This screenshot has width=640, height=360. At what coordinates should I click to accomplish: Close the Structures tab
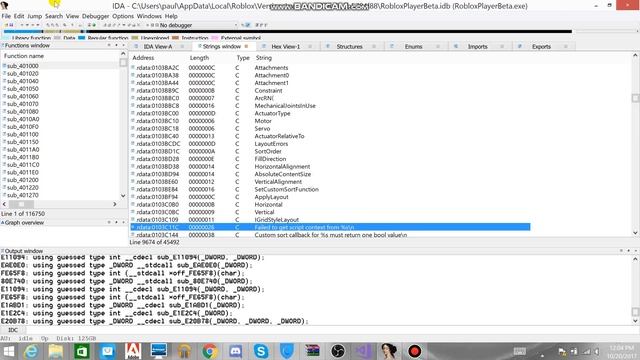(x=374, y=47)
